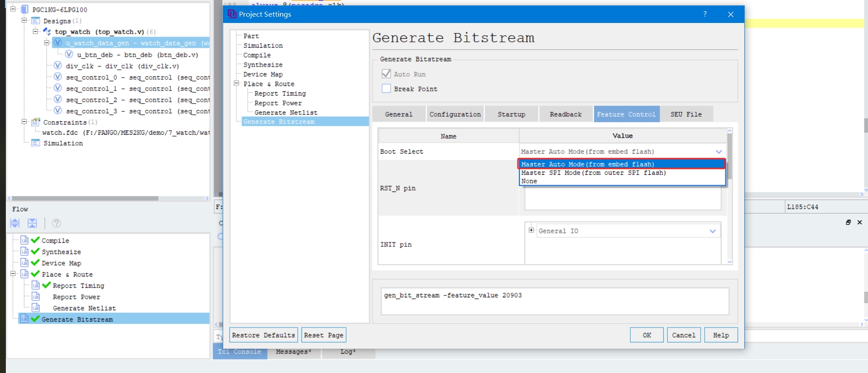868x373 pixels.
Task: Collapse Place & Route node in Flow panel
Action: (13, 274)
